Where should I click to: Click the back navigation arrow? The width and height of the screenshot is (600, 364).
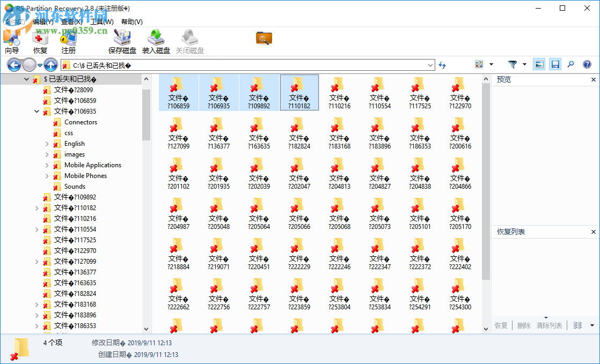(13, 64)
